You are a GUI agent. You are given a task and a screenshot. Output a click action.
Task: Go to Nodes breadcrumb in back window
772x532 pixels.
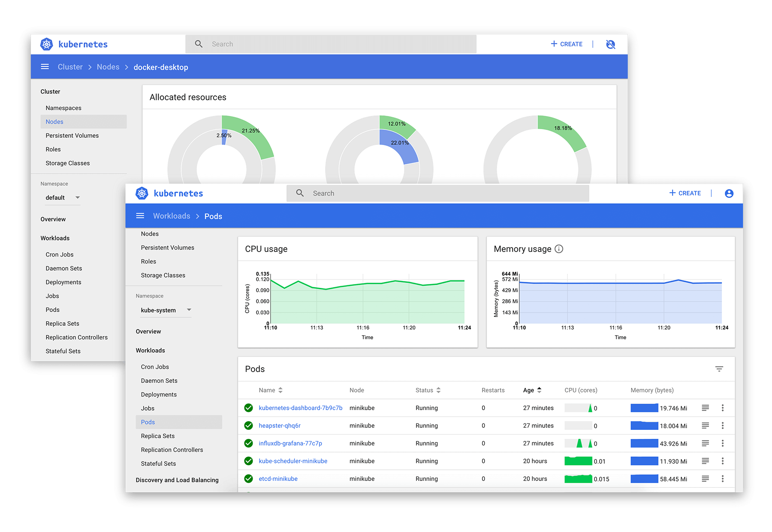108,67
